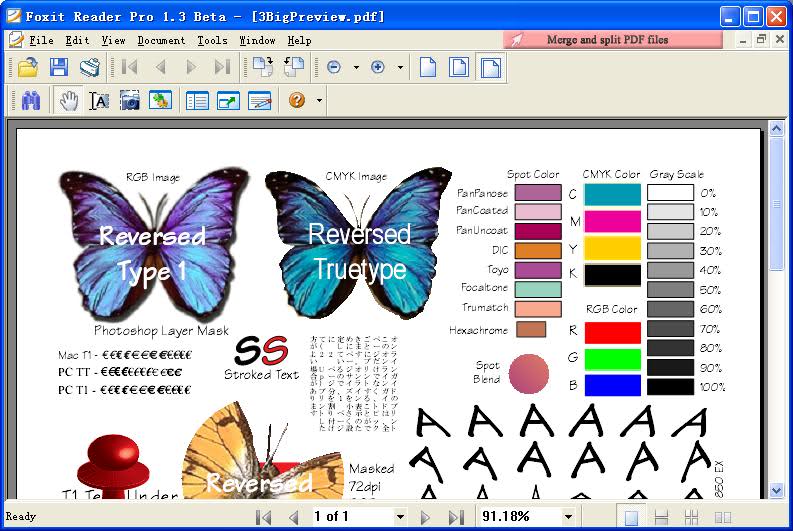793x531 pixels.
Task: Open the File menu
Action: pos(41,40)
